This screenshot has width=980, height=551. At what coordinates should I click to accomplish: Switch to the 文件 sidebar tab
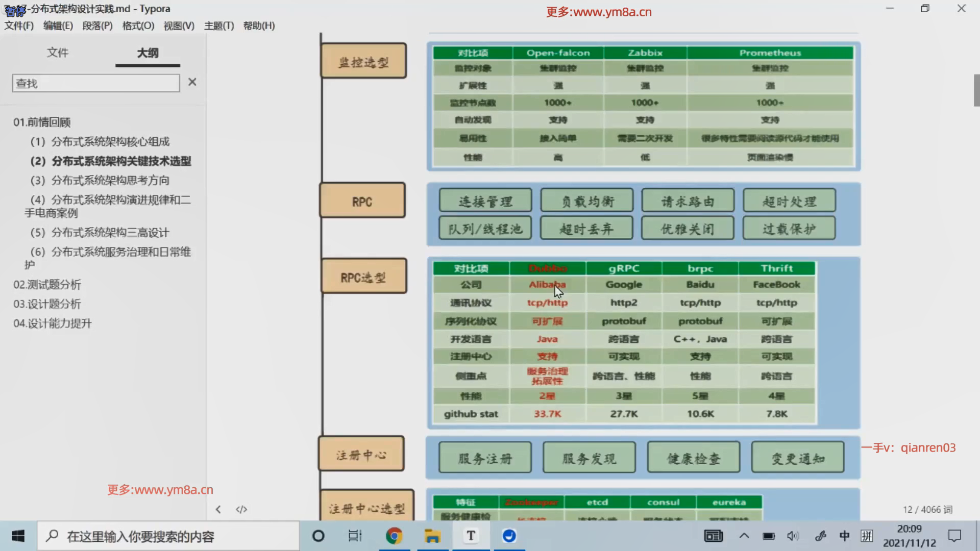tap(58, 53)
